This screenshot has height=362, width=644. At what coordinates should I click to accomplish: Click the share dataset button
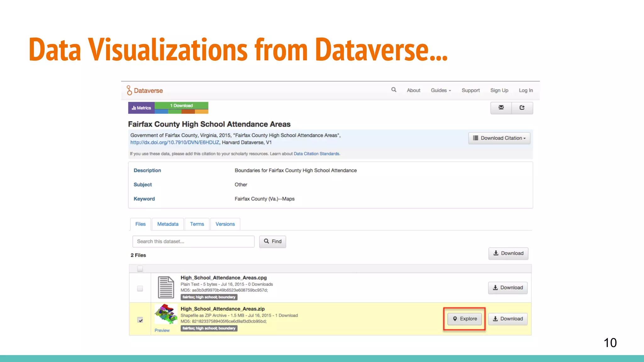(x=522, y=108)
